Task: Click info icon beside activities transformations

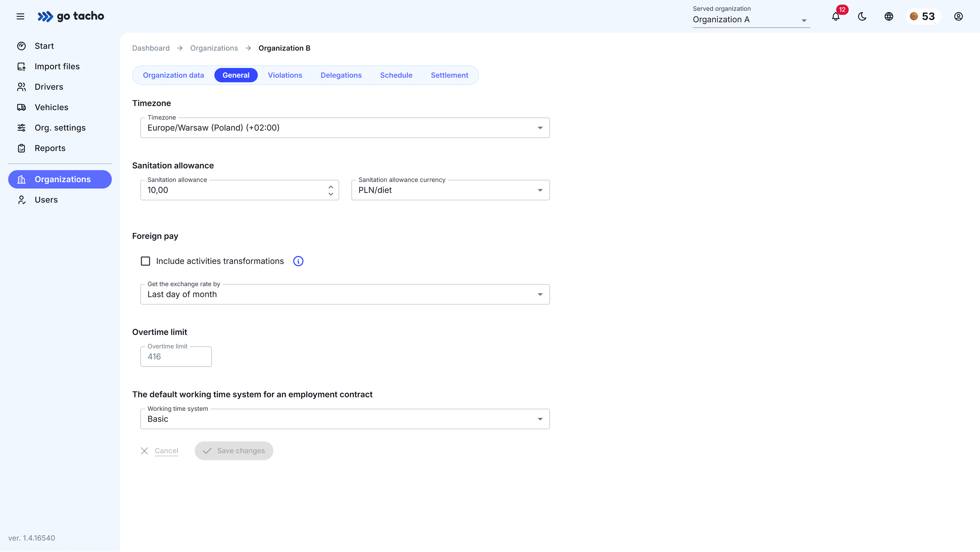Action: pos(298,261)
